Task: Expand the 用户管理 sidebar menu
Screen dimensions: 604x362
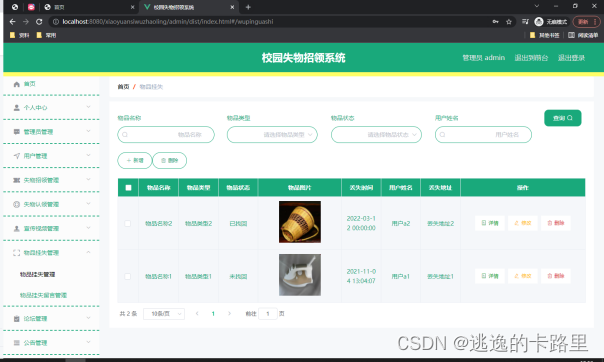Action: (88, 155)
